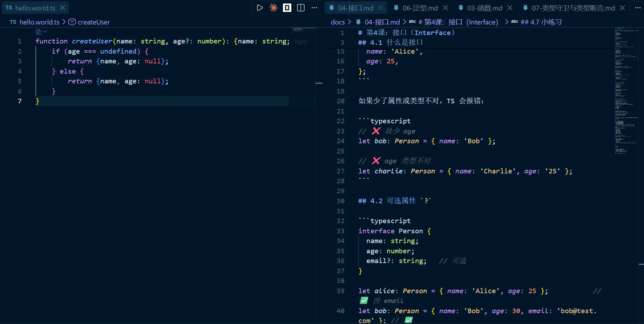Click line number 7 in TypeScript editor
Viewport: 644px width, 324px height.
coord(20,101)
